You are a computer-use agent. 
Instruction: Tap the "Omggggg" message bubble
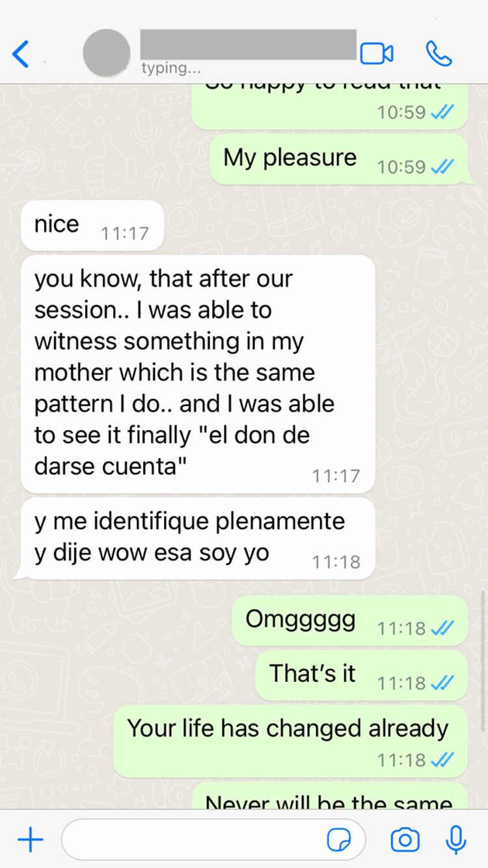(349, 620)
